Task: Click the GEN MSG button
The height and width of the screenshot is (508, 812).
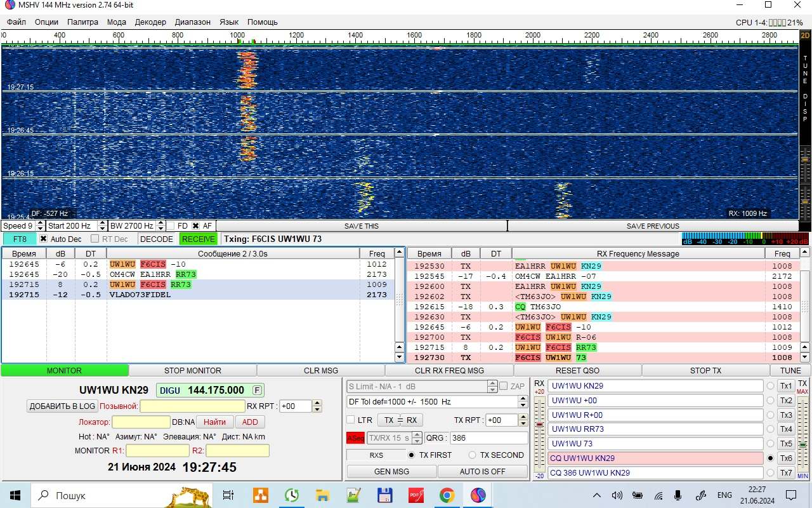Action: (391, 471)
